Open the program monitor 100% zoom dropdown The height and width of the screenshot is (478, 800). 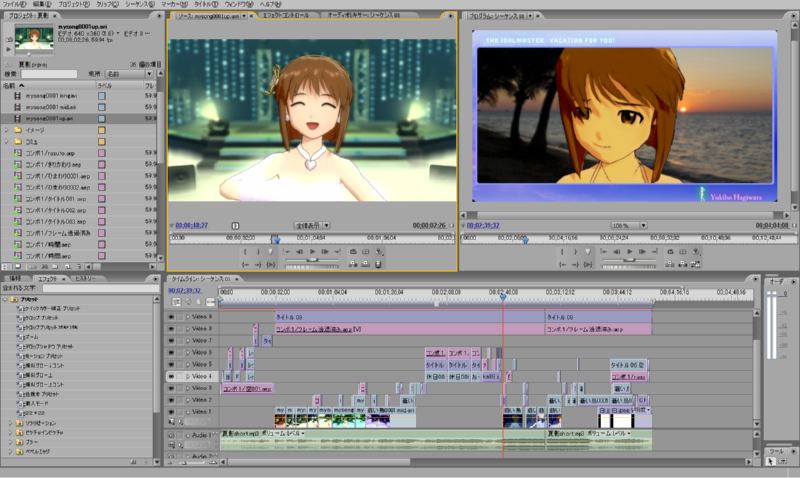pyautogui.click(x=629, y=225)
